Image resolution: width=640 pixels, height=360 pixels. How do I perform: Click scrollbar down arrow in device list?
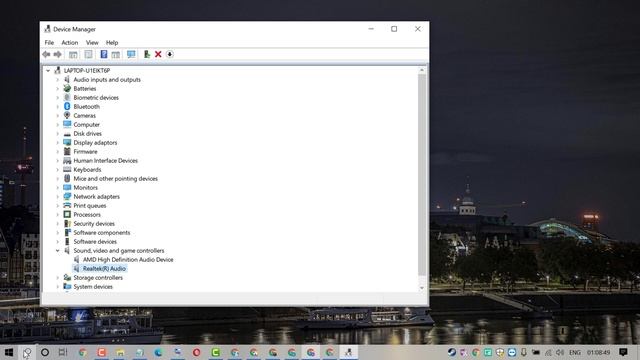pyautogui.click(x=422, y=288)
